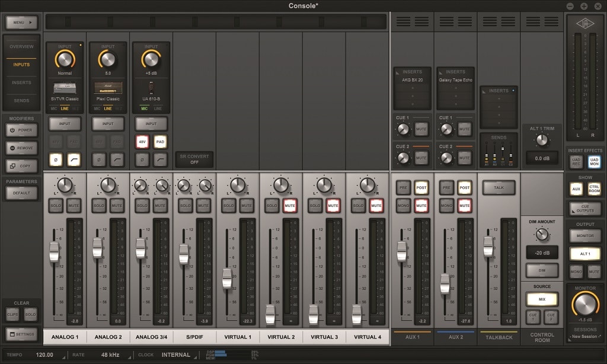Click the -20 dB dim amount field
607x364 pixels.
point(542,253)
